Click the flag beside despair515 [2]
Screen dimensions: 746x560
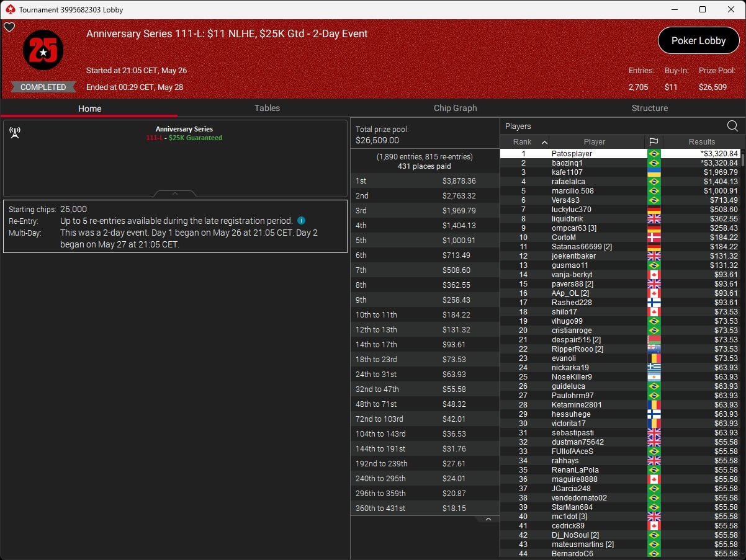[x=654, y=339]
